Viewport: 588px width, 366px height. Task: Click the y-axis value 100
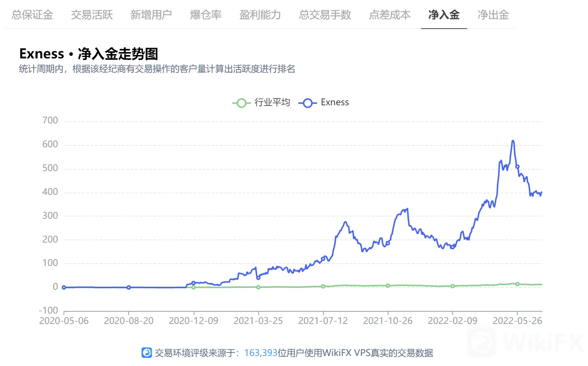point(50,263)
